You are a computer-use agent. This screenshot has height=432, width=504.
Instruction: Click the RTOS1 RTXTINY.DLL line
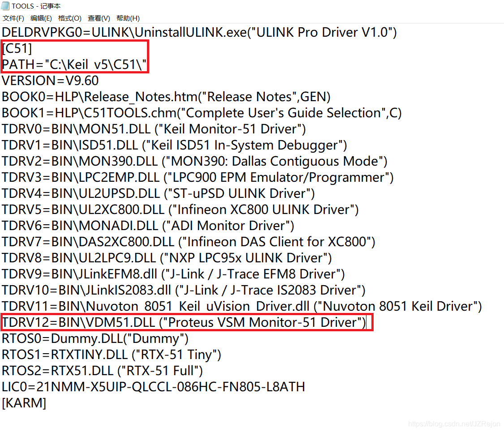[112, 355]
